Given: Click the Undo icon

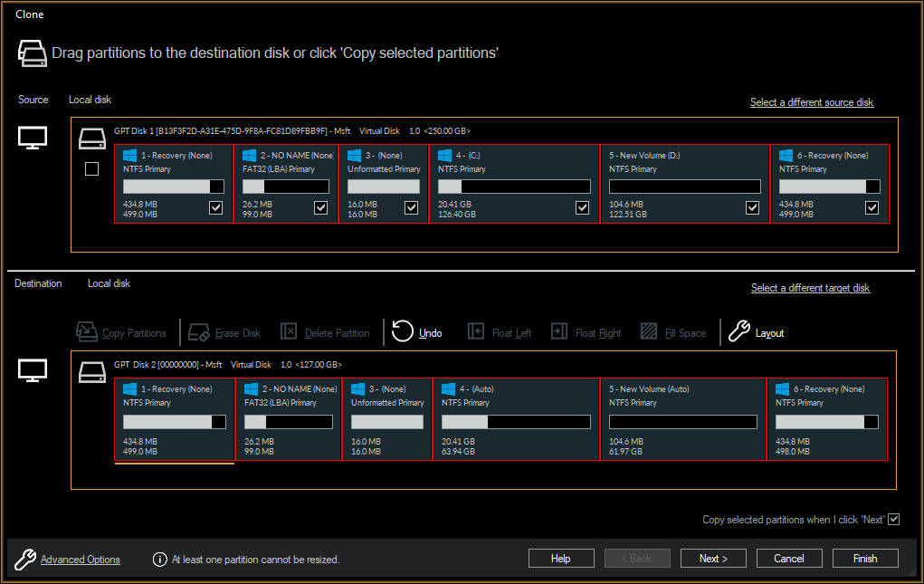Looking at the screenshot, I should pos(402,331).
